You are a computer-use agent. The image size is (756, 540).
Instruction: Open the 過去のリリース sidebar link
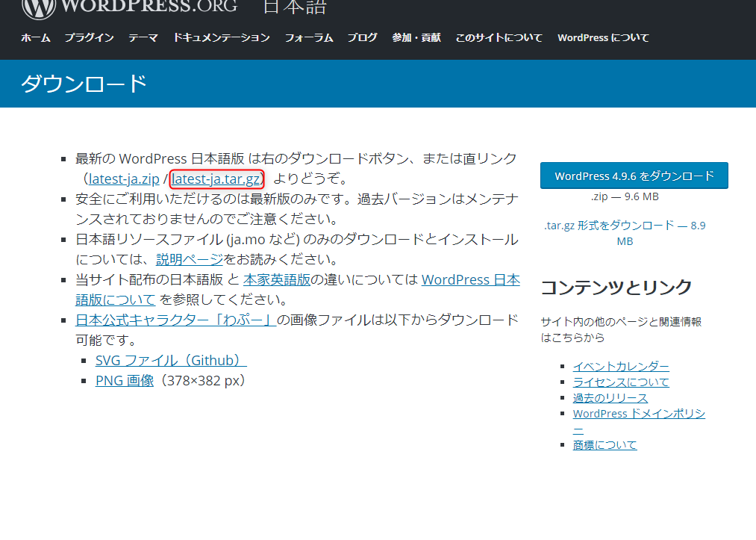coord(610,397)
